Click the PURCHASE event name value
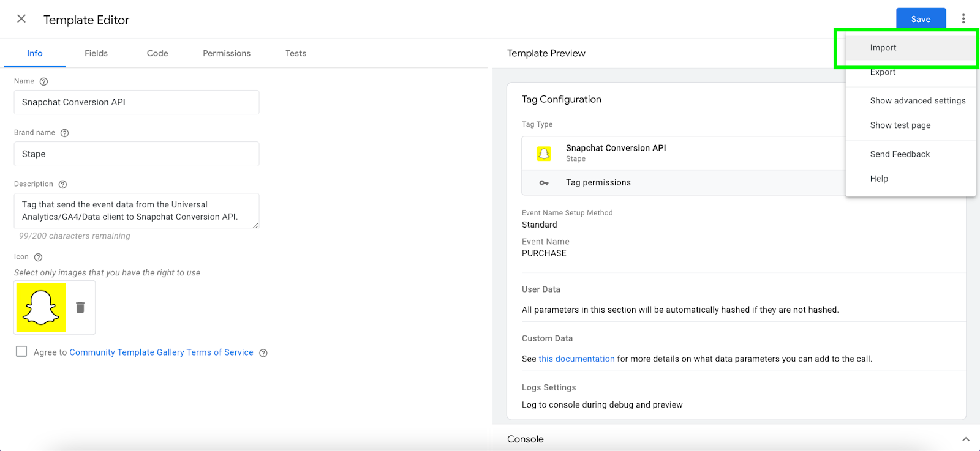 coord(544,253)
